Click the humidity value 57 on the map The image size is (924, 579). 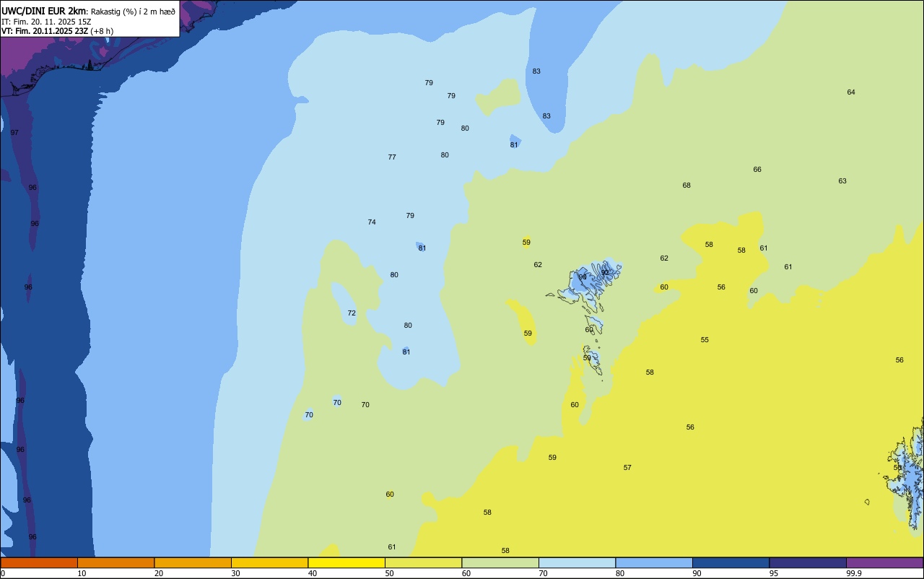(x=627, y=468)
